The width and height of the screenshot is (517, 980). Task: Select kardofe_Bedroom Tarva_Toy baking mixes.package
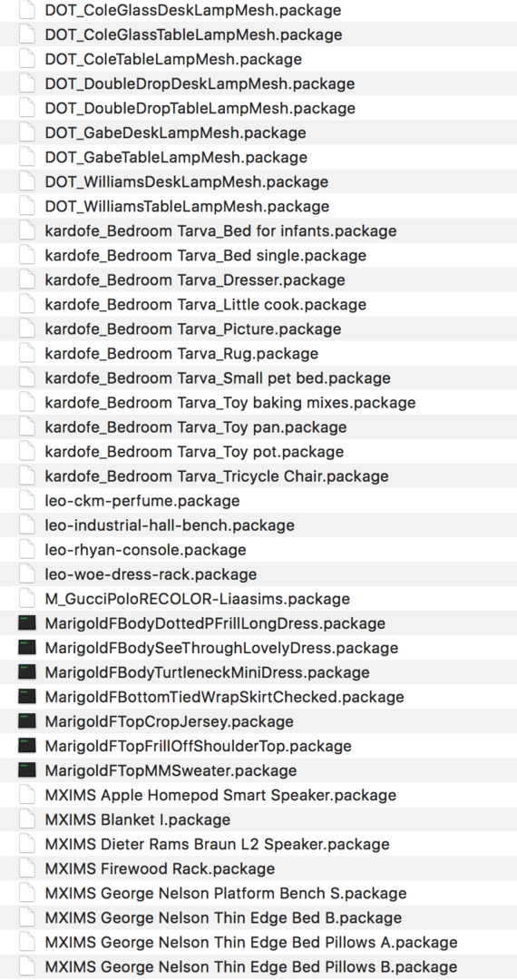pyautogui.click(x=230, y=403)
